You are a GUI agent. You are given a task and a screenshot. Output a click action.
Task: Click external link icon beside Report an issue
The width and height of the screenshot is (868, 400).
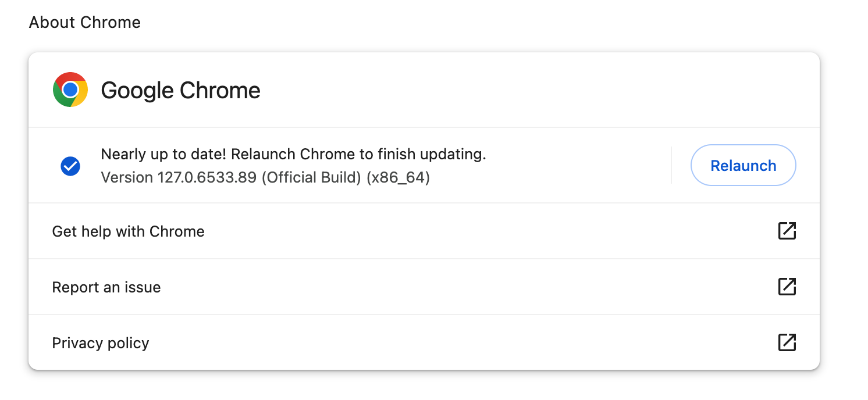click(787, 287)
